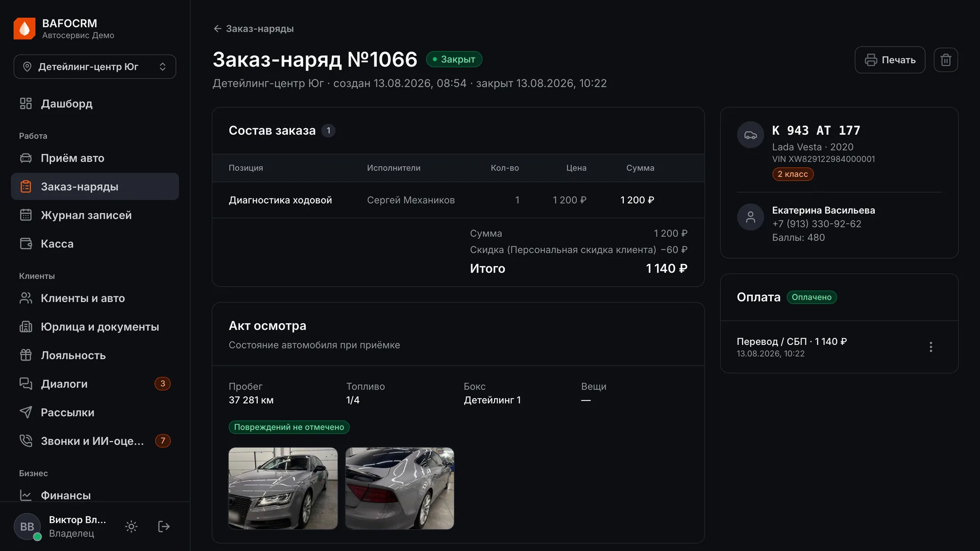
Task: Click the Звонки badge showing 7
Action: click(163, 441)
